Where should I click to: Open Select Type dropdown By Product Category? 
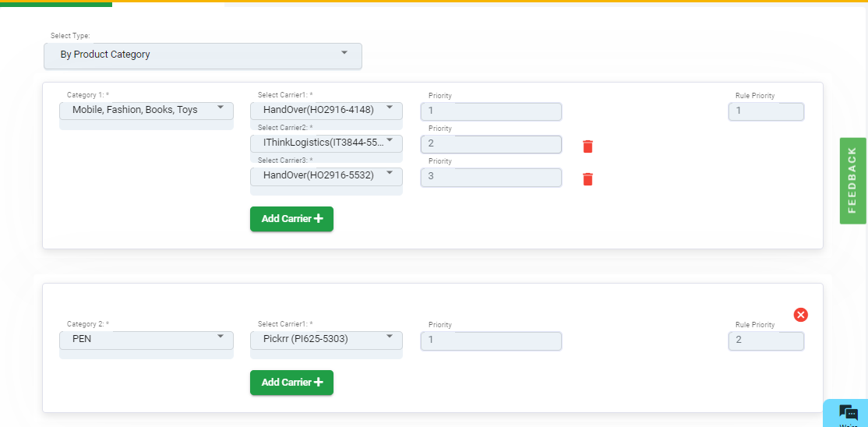[203, 56]
